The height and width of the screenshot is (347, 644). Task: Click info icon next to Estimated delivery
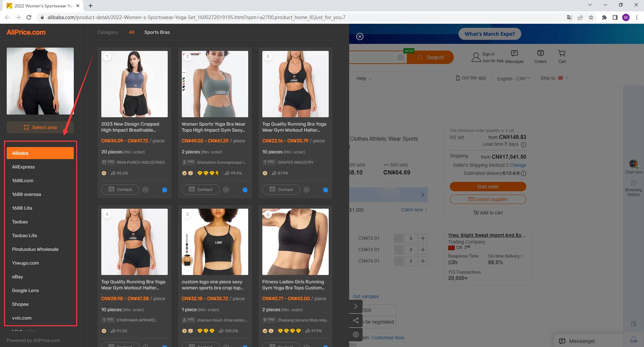click(524, 173)
